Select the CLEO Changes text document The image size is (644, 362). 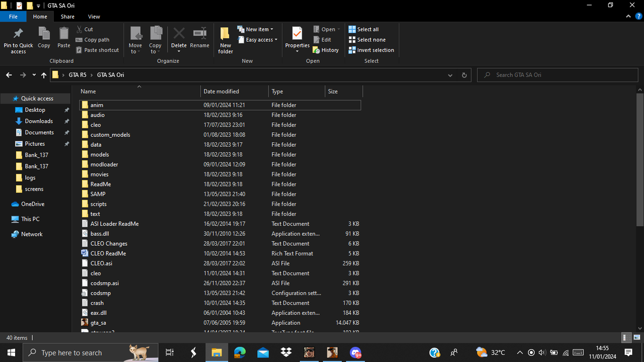tap(220, 243)
